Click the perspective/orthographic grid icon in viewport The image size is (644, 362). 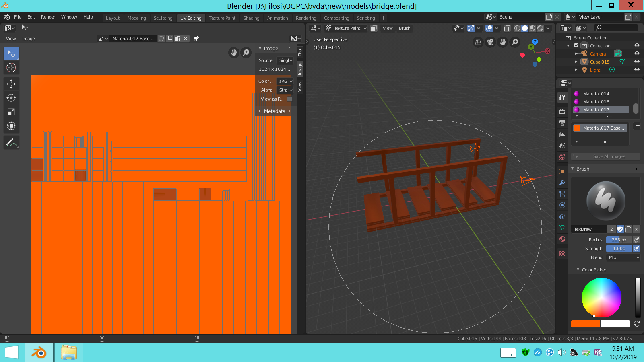click(478, 42)
